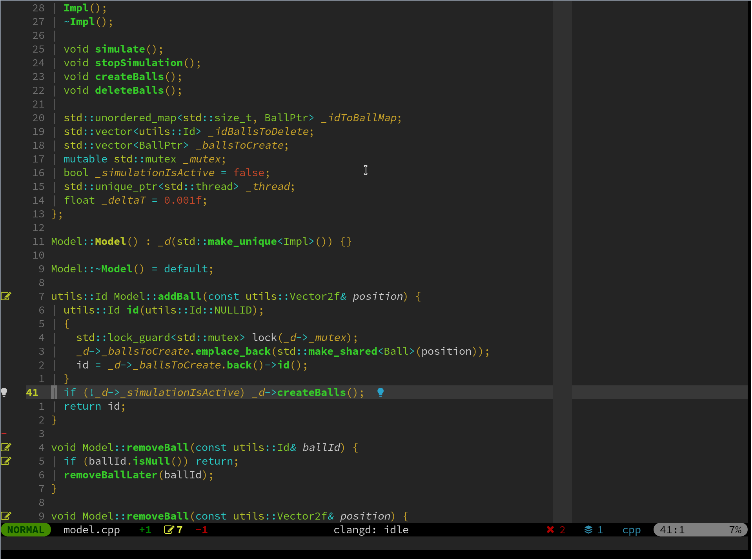Click the pencil sign beside the bottom removeBall overload
752x560 pixels.
(x=6, y=516)
